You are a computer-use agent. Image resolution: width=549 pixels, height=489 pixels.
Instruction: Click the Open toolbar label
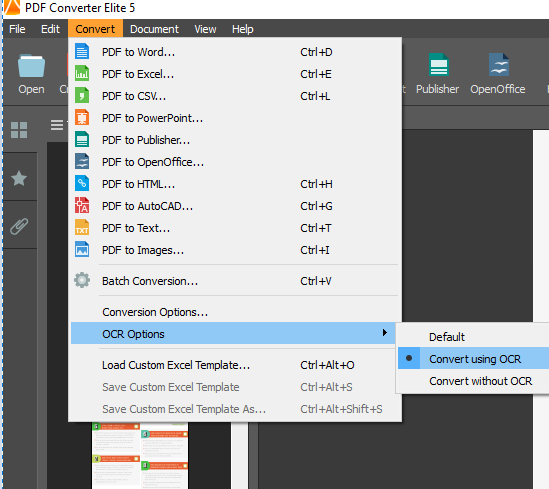[32, 89]
